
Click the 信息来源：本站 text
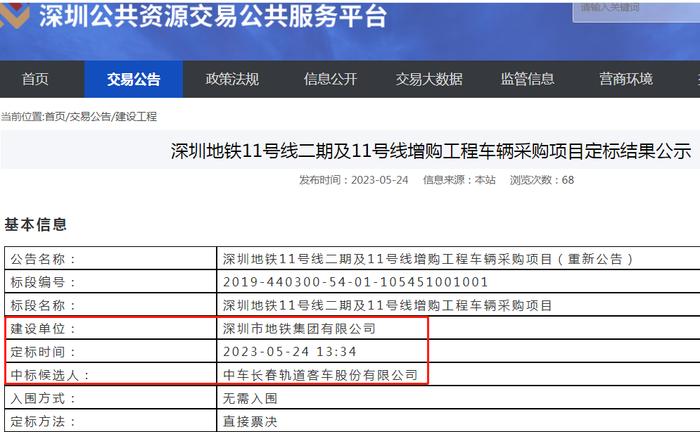pos(459,180)
